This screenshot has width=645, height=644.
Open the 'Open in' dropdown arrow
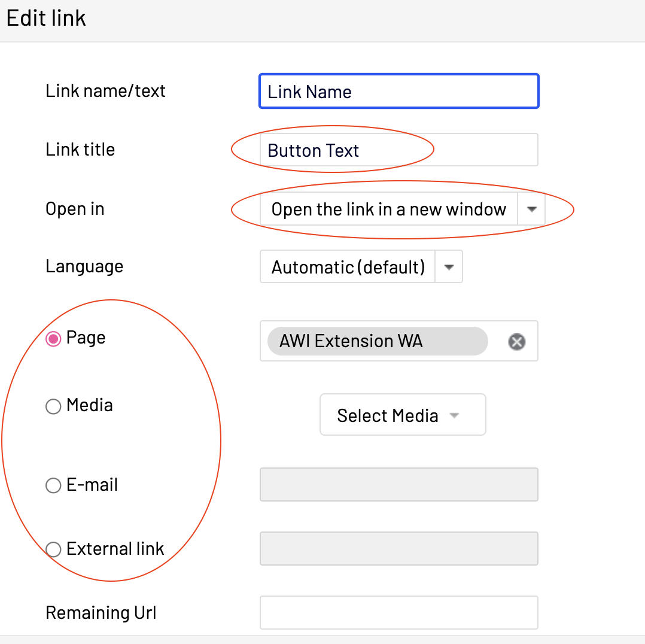click(x=531, y=209)
